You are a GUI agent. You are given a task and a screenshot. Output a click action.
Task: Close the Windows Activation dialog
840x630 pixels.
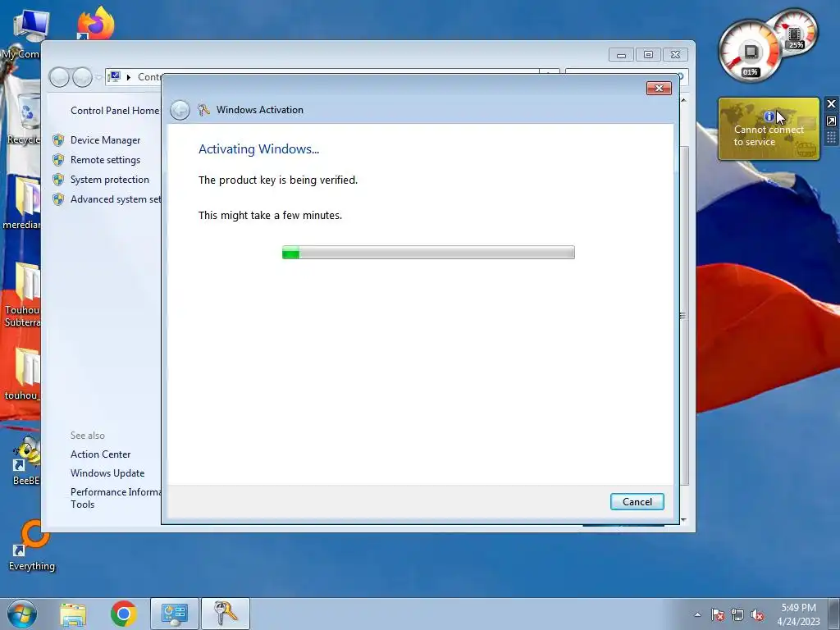(659, 89)
